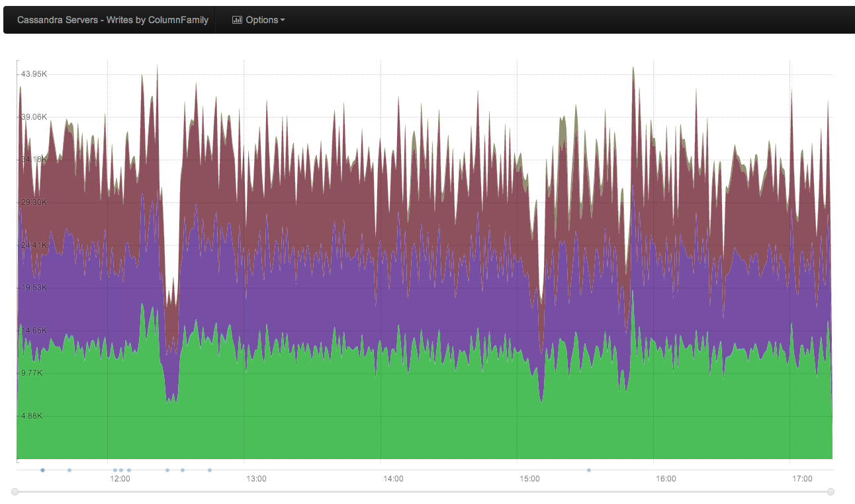Grab the left range slider handle
This screenshot has width=855, height=504.
click(x=15, y=491)
